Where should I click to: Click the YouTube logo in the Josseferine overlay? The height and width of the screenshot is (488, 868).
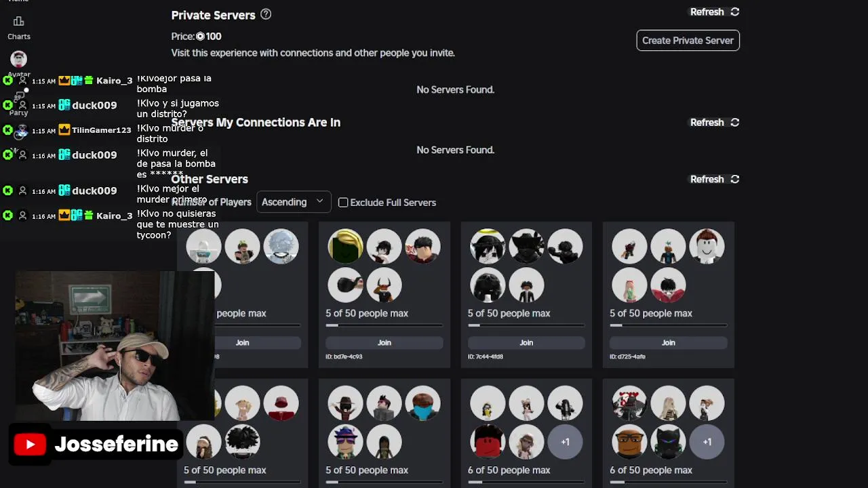[30, 445]
